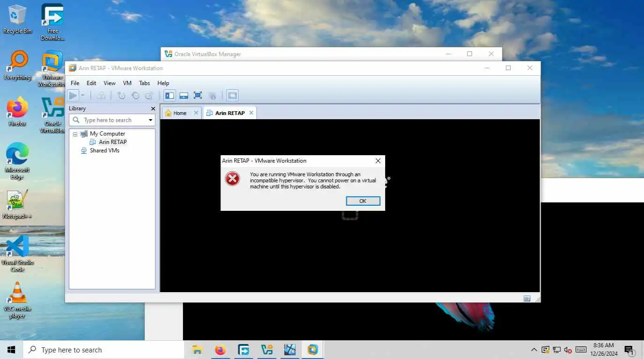Close the hypervisor error dialog

point(378,161)
